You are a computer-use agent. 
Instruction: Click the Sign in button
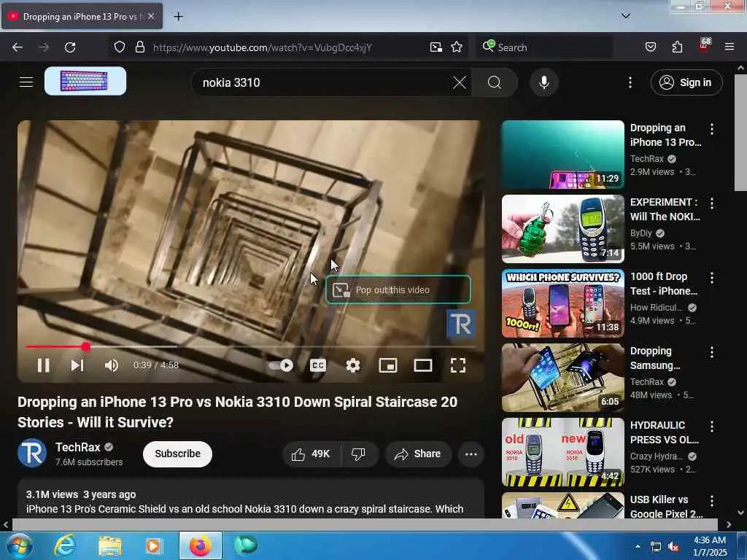tap(686, 82)
